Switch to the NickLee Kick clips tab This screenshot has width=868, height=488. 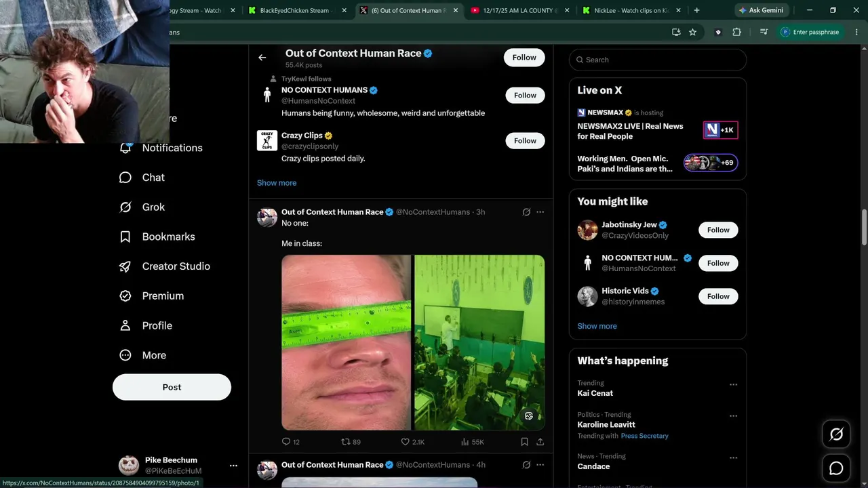click(x=630, y=10)
